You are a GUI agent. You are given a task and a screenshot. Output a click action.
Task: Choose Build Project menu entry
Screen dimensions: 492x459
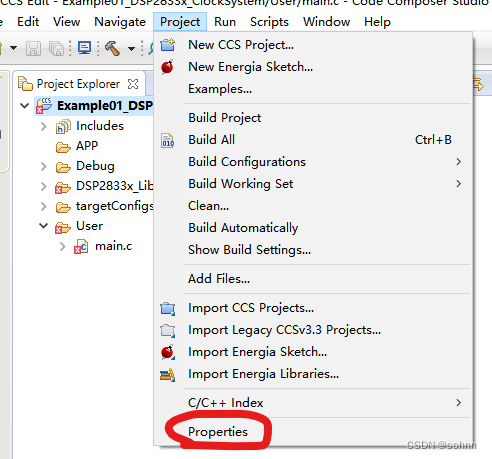tap(313, 118)
